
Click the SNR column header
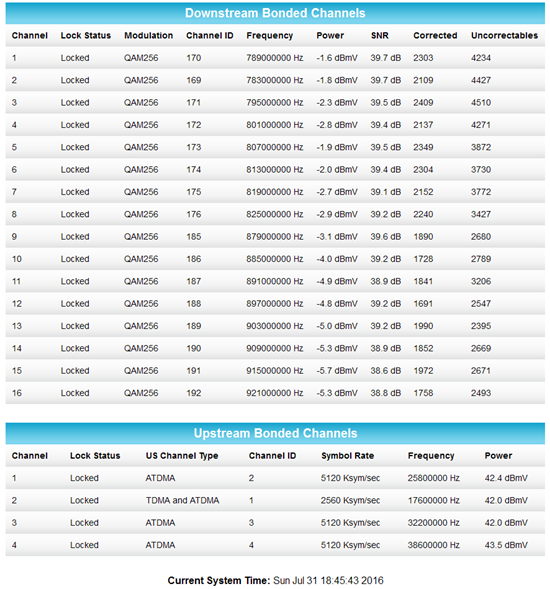[379, 35]
